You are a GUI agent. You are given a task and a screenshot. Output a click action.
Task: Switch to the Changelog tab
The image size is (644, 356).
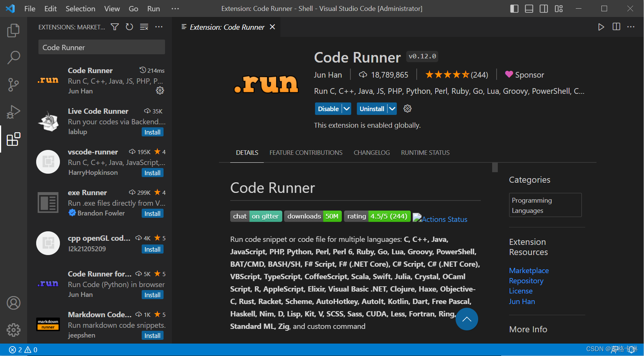point(372,153)
